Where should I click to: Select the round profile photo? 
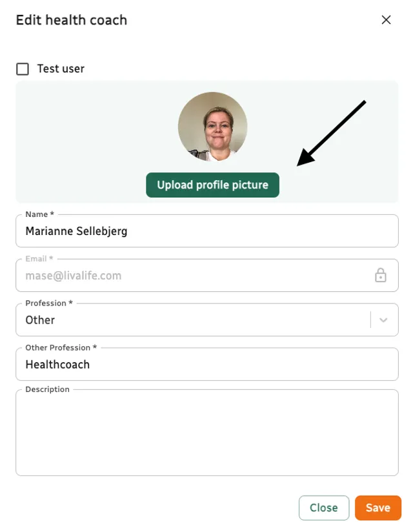click(x=212, y=127)
